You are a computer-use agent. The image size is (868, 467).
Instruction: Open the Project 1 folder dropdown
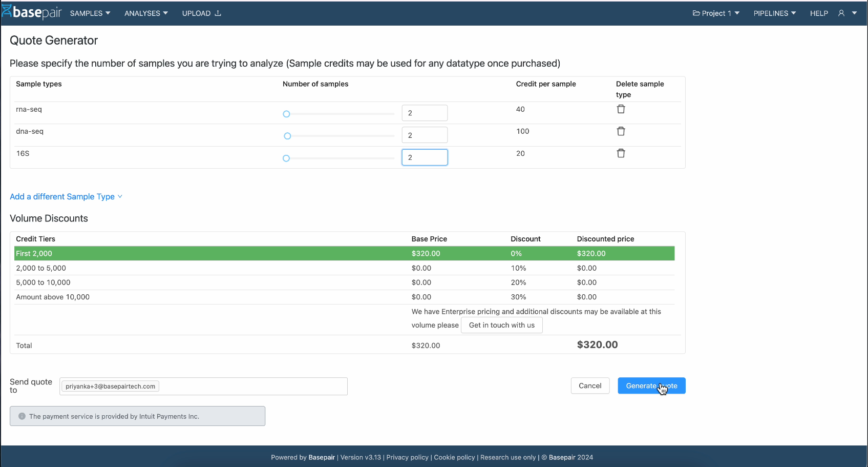(716, 13)
